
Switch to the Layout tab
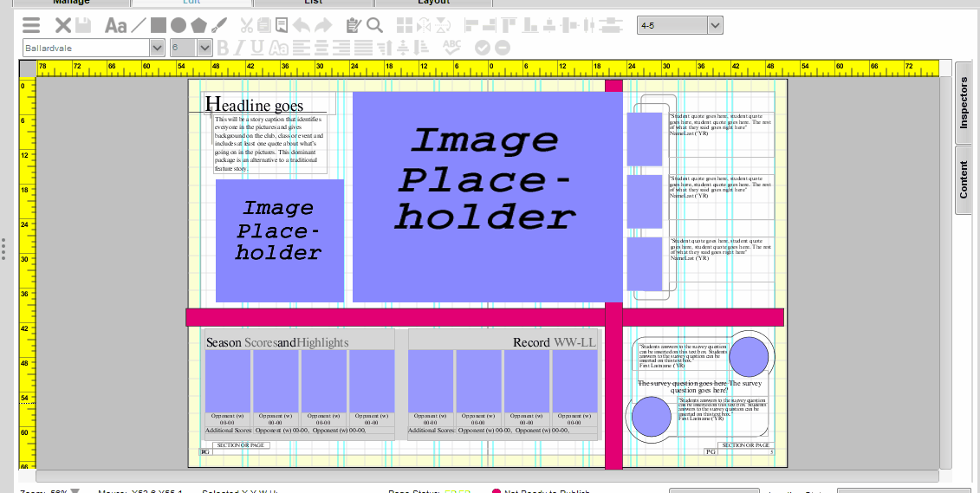point(433,3)
